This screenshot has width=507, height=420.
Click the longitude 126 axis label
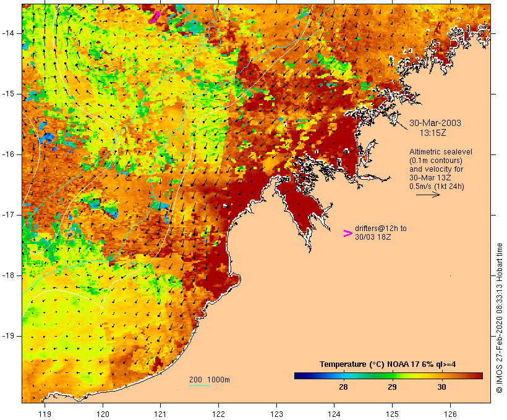click(450, 414)
